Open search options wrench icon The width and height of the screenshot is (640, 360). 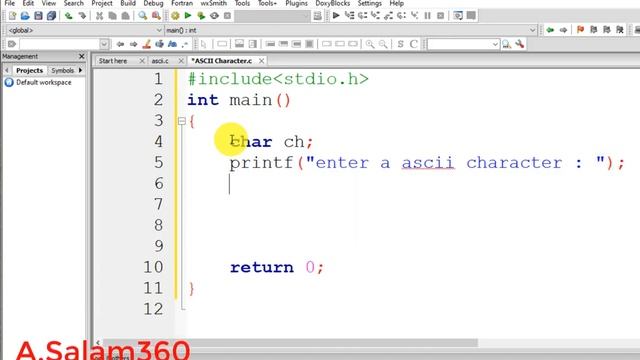pos(520,44)
